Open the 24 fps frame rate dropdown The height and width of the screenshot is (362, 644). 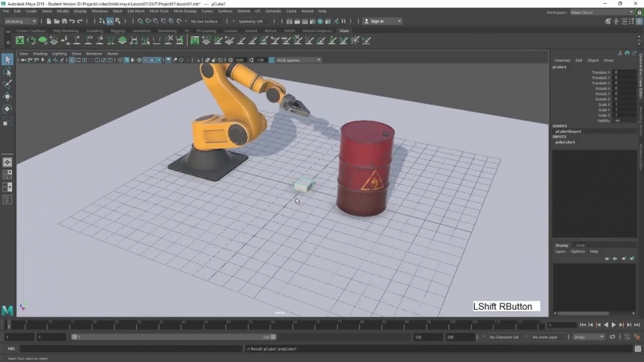pos(588,337)
